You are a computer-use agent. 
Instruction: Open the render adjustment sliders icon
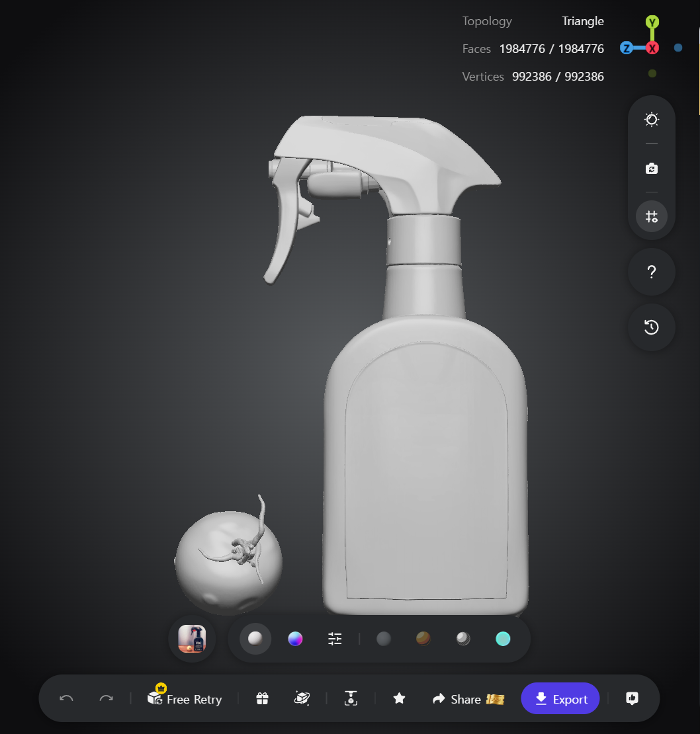(x=335, y=639)
